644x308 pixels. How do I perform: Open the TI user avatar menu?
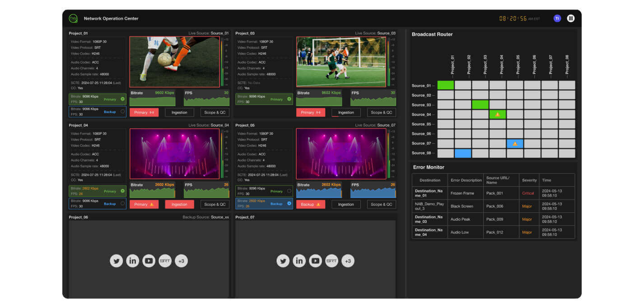[557, 18]
